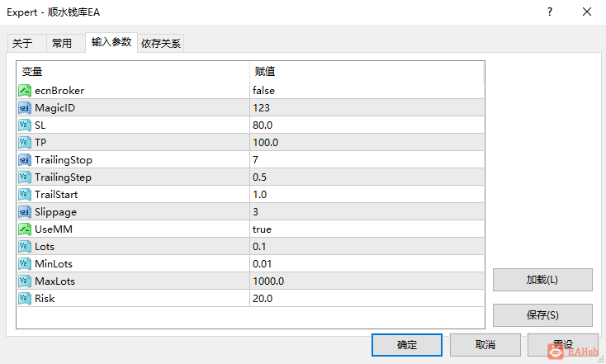Click the double icon beside Risk
The width and height of the screenshot is (606, 364).
(25, 298)
